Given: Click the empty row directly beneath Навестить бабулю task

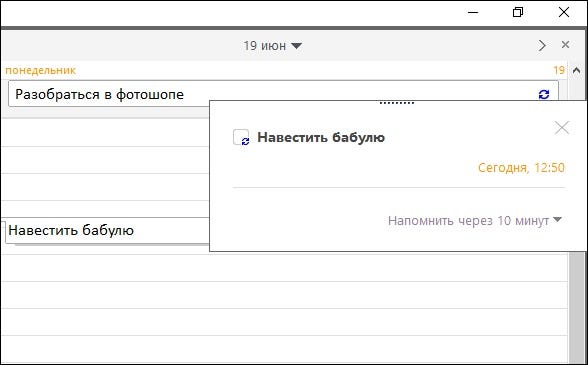Looking at the screenshot, I should (x=285, y=268).
